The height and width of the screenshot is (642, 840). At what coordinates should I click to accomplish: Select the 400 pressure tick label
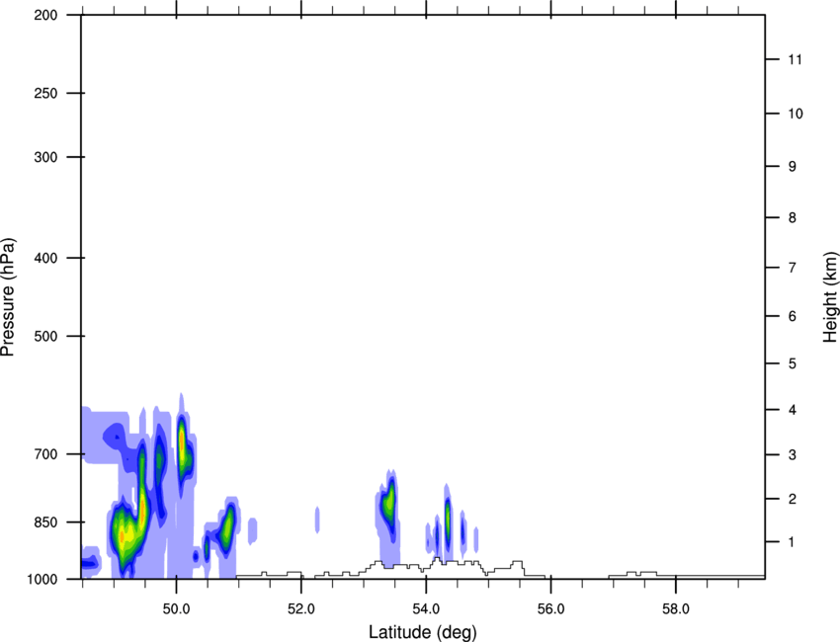click(45, 258)
